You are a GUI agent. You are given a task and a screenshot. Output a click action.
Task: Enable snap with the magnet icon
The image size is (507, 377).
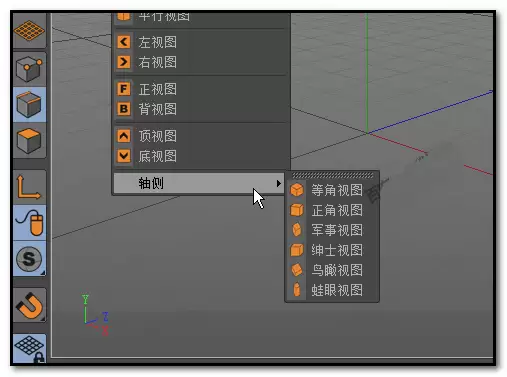(29, 305)
